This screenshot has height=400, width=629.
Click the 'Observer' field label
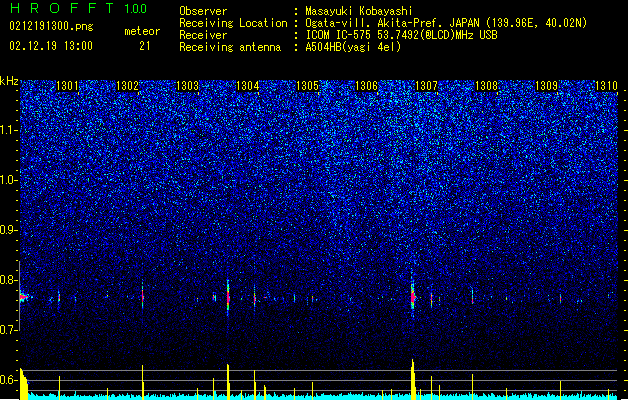click(x=203, y=11)
